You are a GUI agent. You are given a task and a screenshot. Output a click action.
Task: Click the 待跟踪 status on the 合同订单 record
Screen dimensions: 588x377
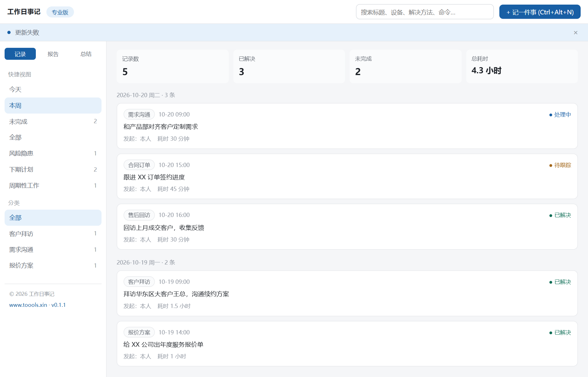(560, 165)
